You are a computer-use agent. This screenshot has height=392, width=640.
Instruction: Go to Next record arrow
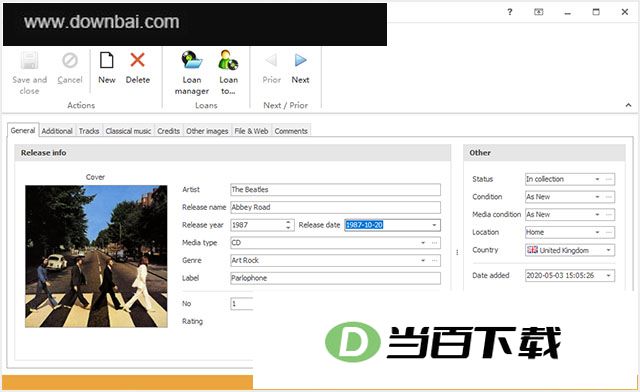pos(300,60)
